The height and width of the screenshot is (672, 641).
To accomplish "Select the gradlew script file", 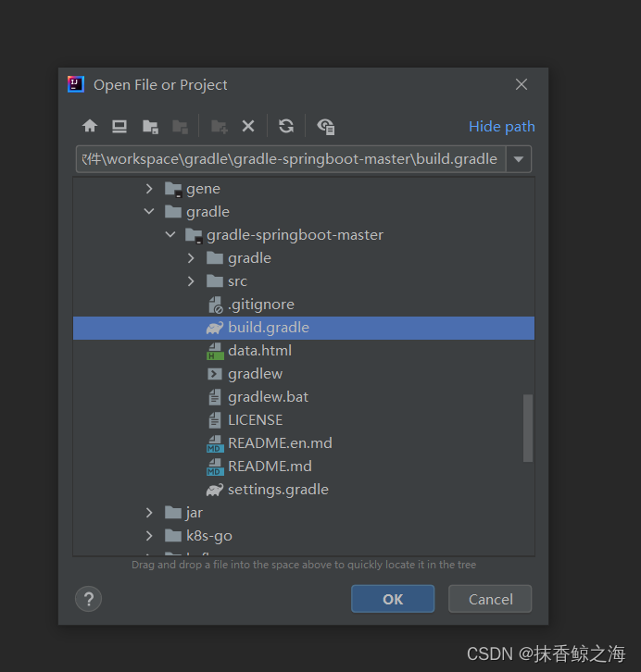I will pyautogui.click(x=304, y=374).
